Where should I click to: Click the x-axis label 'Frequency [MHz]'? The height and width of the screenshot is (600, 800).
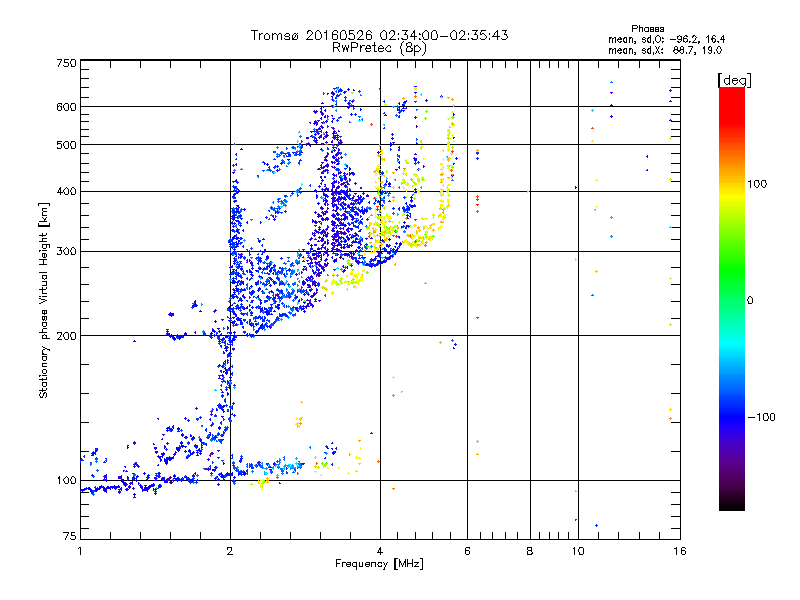[x=379, y=564]
